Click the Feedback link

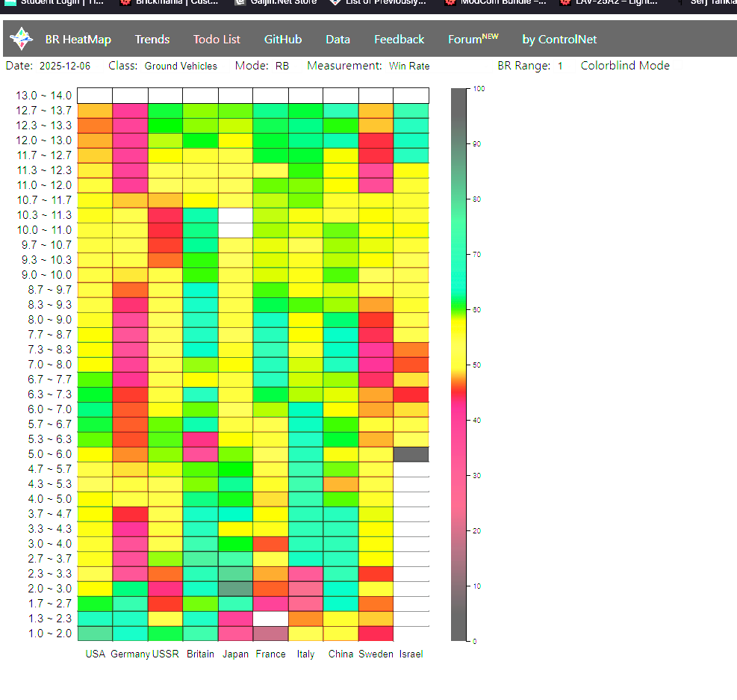coord(399,40)
